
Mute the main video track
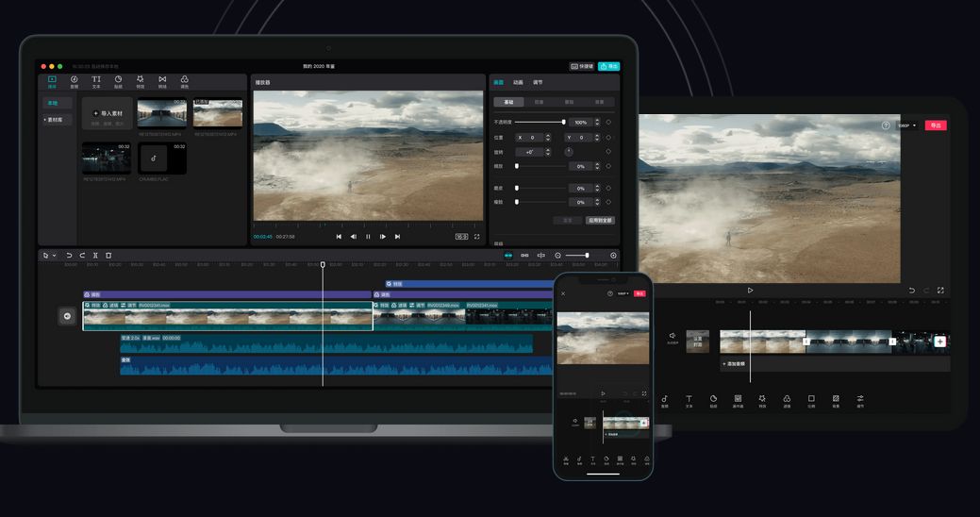pyautogui.click(x=67, y=316)
